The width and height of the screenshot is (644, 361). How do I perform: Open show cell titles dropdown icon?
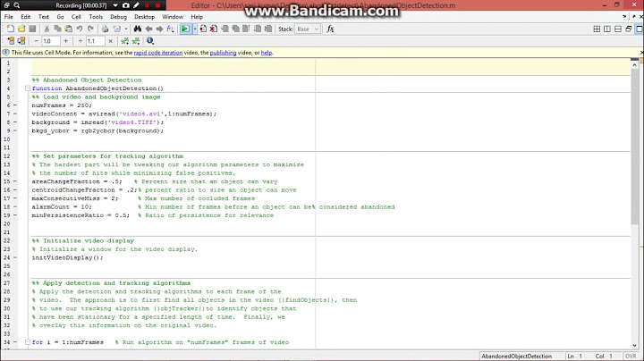pyautogui.click(x=136, y=40)
